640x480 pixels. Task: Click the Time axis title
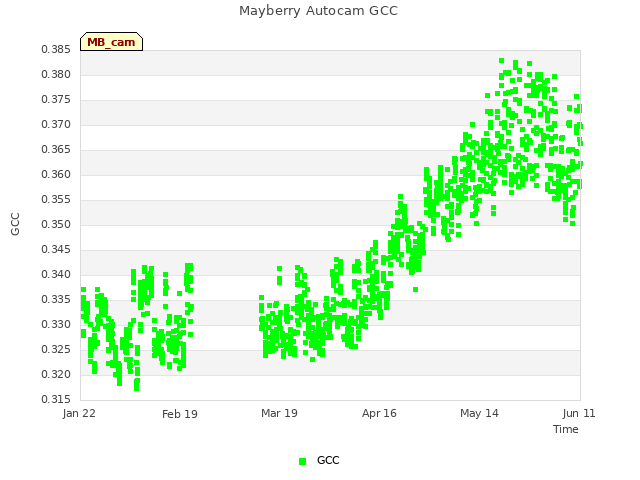(x=566, y=429)
